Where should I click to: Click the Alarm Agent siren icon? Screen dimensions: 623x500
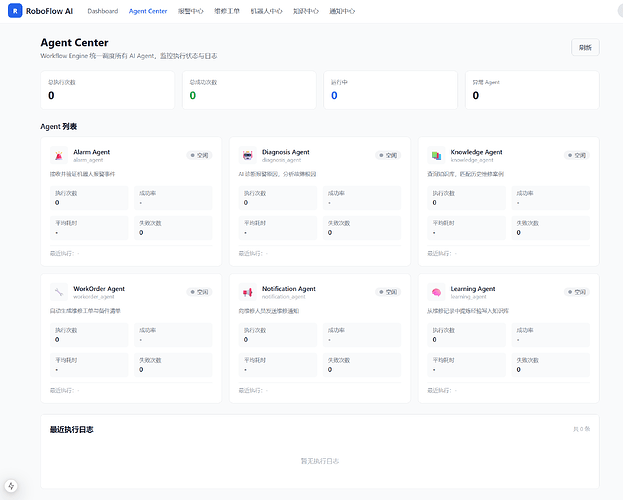pyautogui.click(x=59, y=155)
